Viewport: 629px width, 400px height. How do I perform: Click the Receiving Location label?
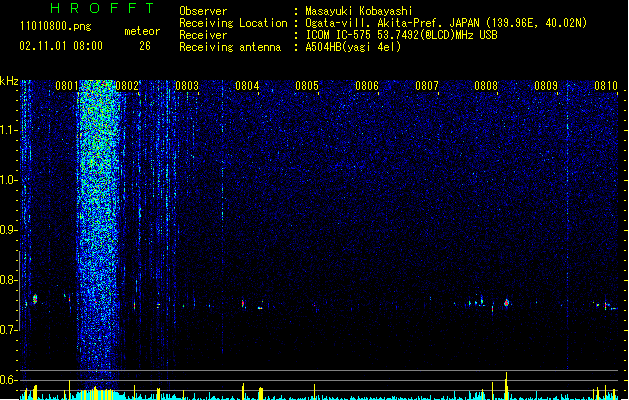click(233, 23)
